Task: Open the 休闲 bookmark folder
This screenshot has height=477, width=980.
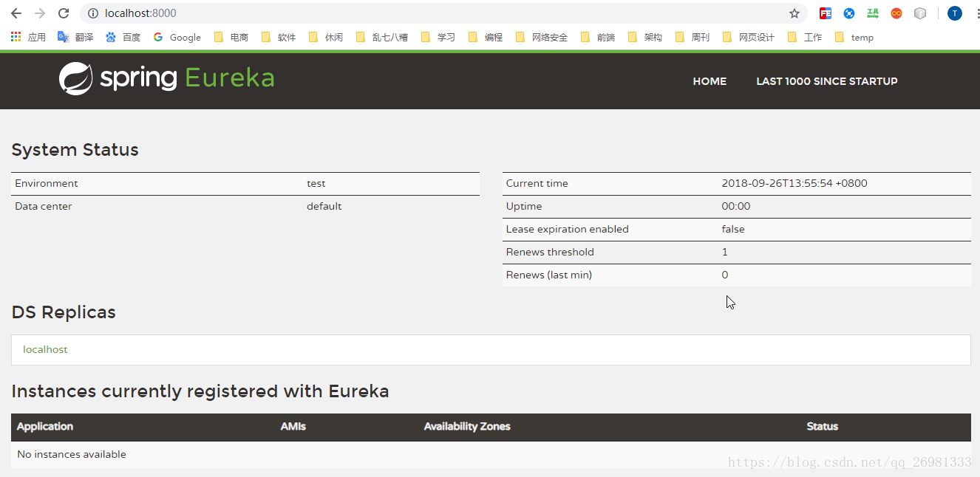Action: [x=326, y=37]
